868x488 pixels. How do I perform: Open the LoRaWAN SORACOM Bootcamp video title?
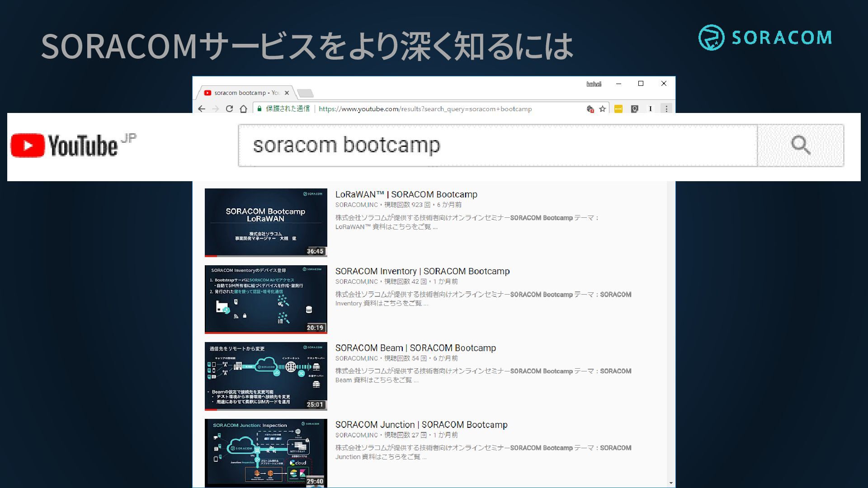406,194
